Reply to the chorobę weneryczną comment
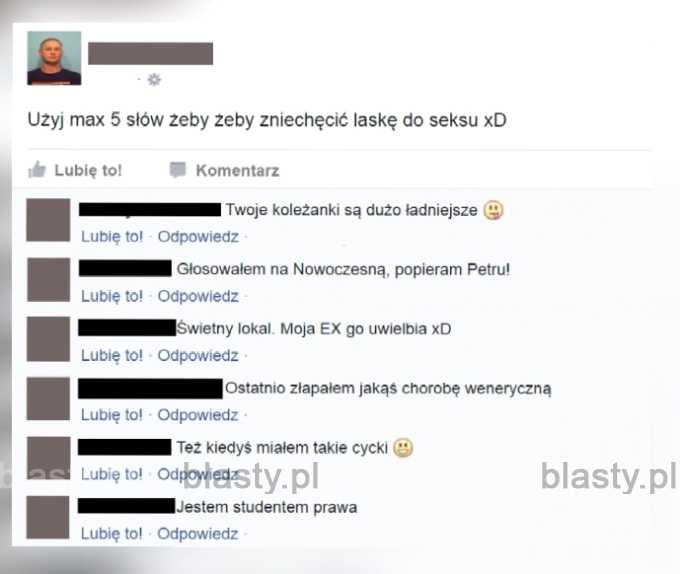The width and height of the screenshot is (680, 574). (x=198, y=415)
